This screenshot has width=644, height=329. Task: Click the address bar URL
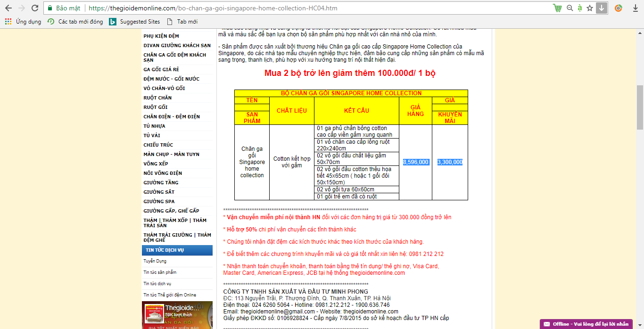pyautogui.click(x=213, y=8)
